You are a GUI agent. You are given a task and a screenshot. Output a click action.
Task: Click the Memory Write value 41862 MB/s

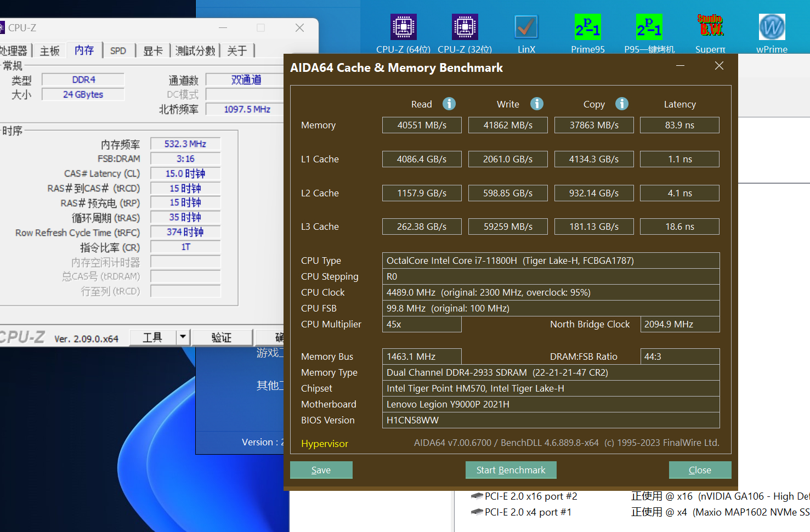click(x=508, y=125)
